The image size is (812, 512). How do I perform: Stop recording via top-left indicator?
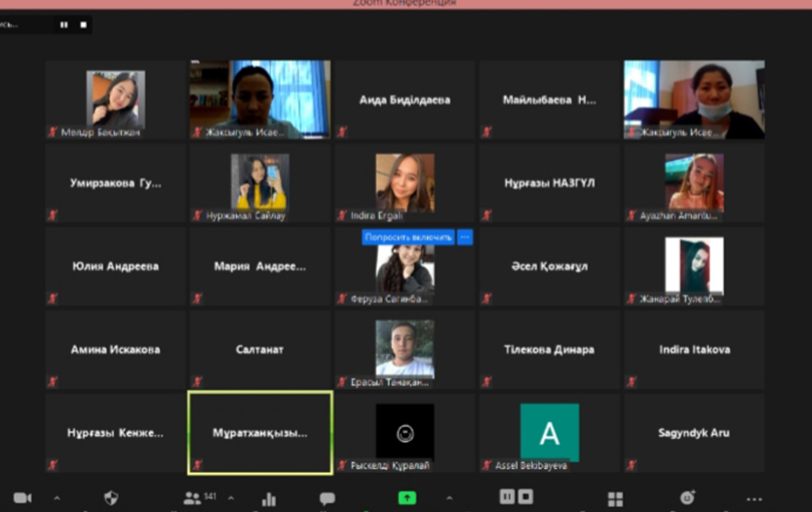pyautogui.click(x=84, y=24)
